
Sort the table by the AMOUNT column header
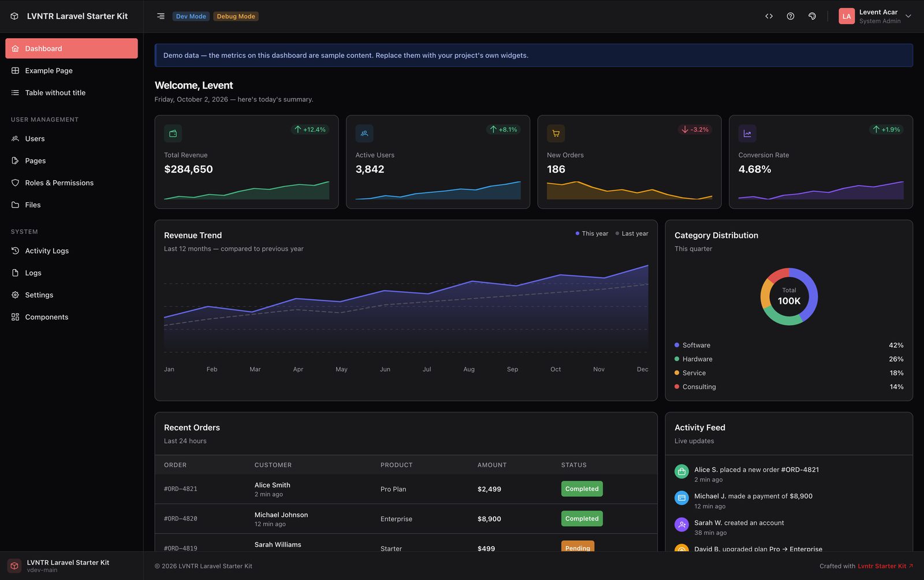pos(492,465)
